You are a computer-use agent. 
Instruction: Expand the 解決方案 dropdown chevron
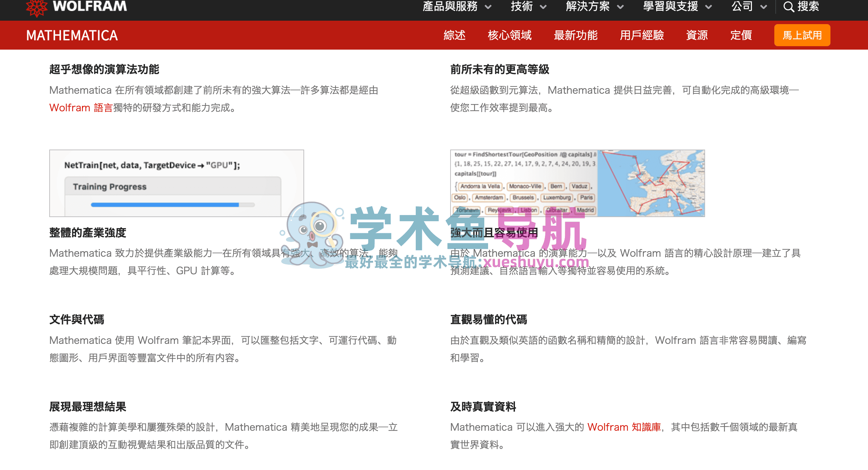(620, 7)
